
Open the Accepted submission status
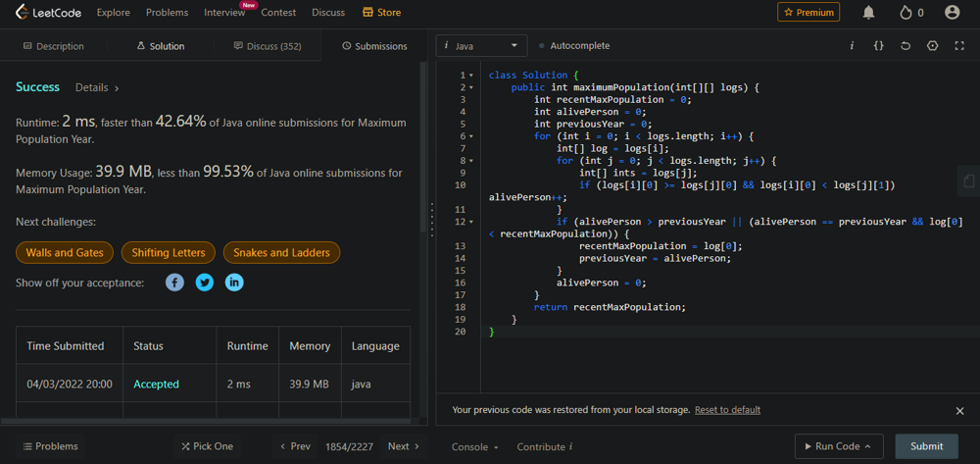coord(156,384)
